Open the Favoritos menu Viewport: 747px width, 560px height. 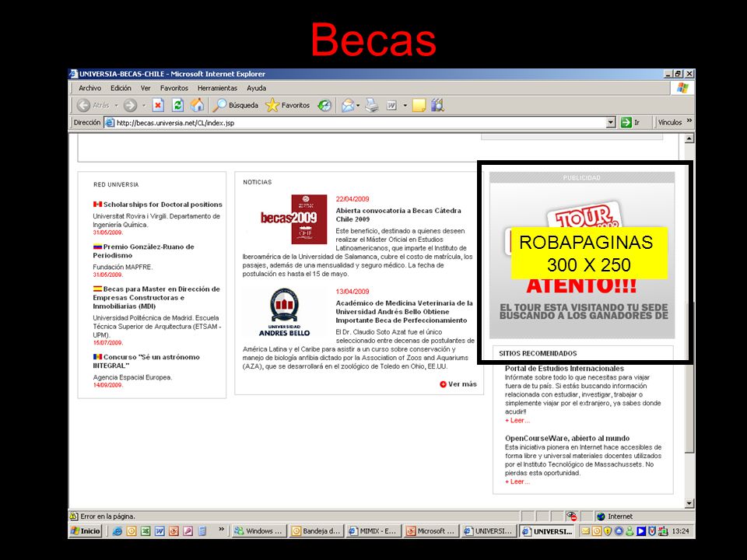pos(174,88)
